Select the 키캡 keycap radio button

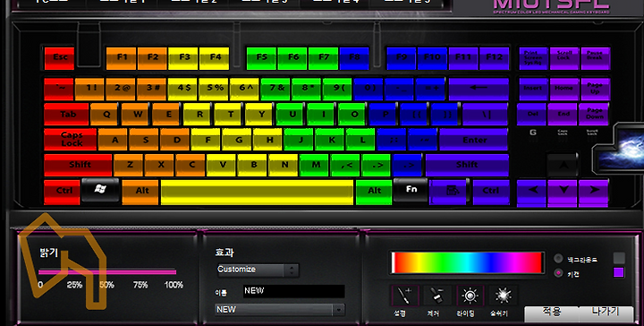pos(558,273)
